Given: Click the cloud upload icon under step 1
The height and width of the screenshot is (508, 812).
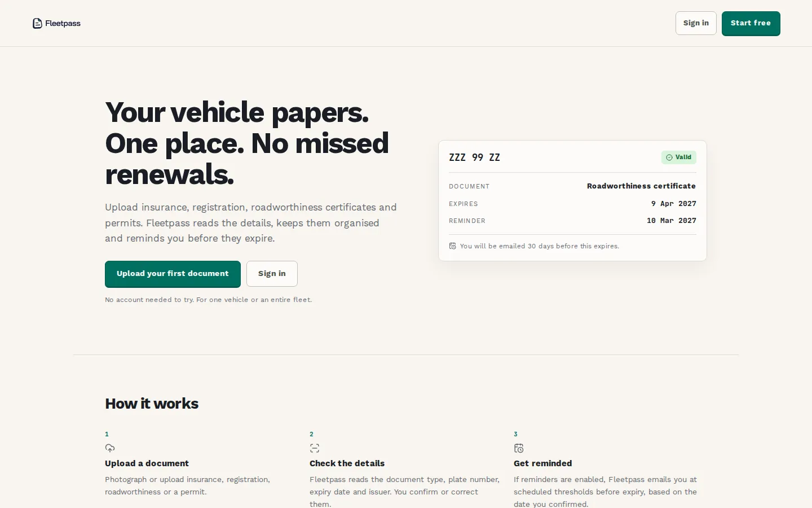Looking at the screenshot, I should pyautogui.click(x=110, y=448).
